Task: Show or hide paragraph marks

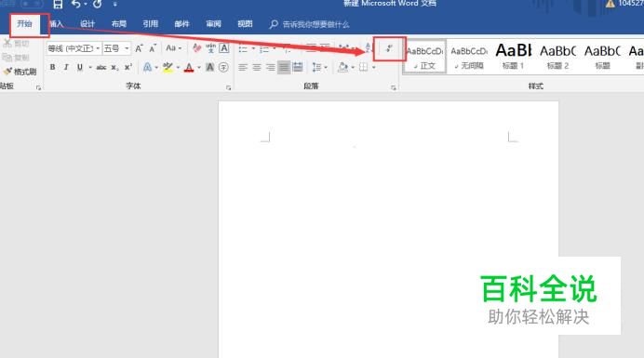Action: coord(389,48)
